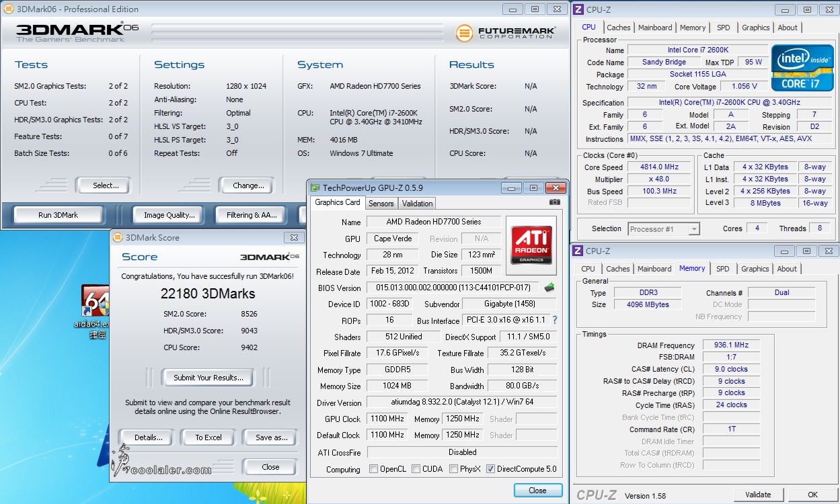The height and width of the screenshot is (504, 840).
Task: Open About tab in CPU-Z window showing processor info
Action: 788,28
